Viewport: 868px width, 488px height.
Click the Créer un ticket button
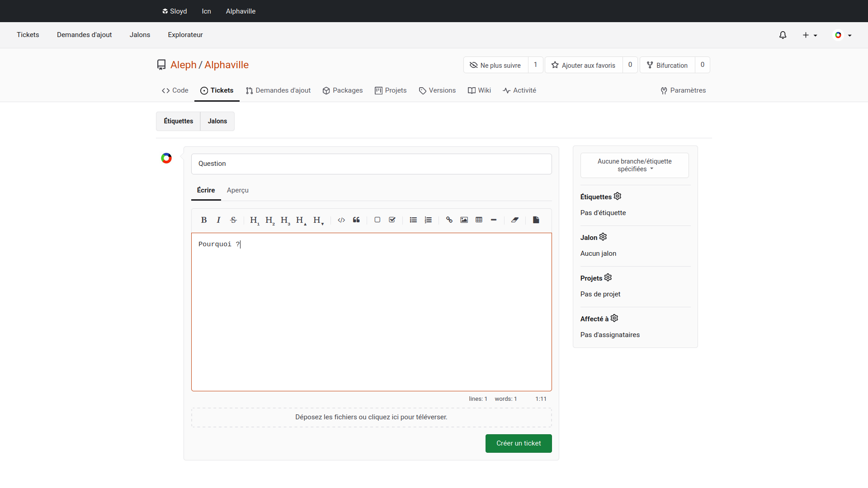click(518, 443)
